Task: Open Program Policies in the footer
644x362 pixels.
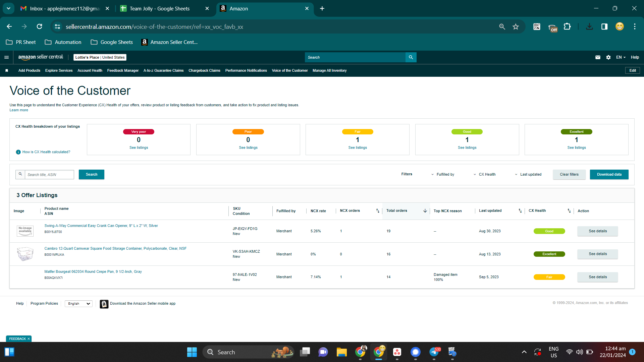Action: [44, 304]
